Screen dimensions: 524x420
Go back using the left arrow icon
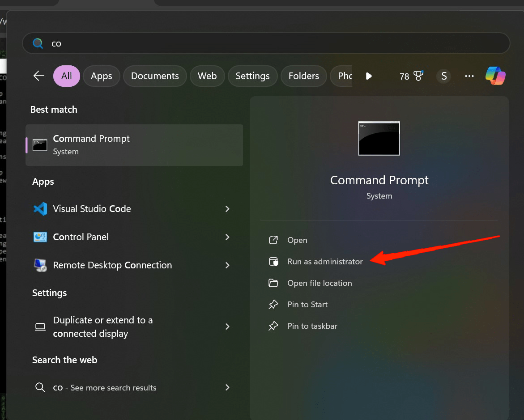39,76
